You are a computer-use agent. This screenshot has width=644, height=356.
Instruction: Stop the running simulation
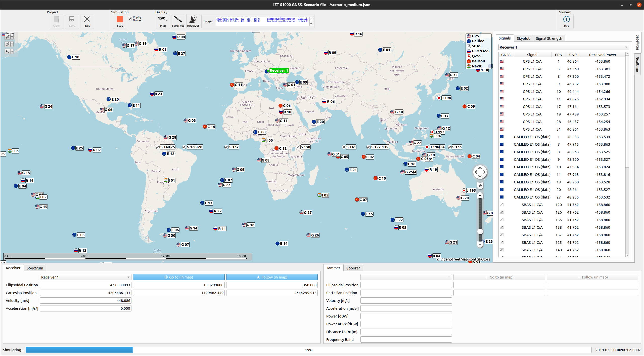pyautogui.click(x=120, y=21)
